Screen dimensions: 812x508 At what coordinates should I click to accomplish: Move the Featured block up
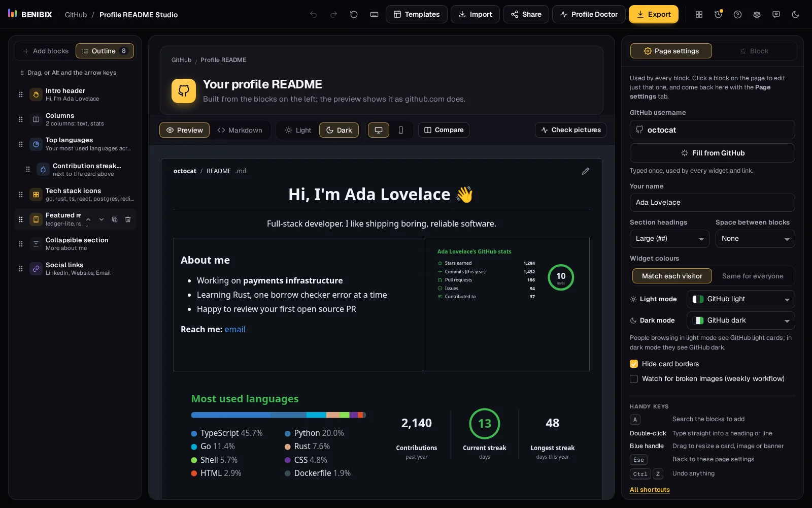pos(88,219)
